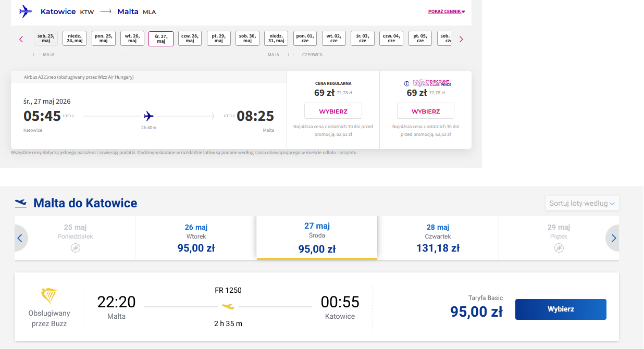Click the 05:45 departure time from Katowice

(42, 116)
